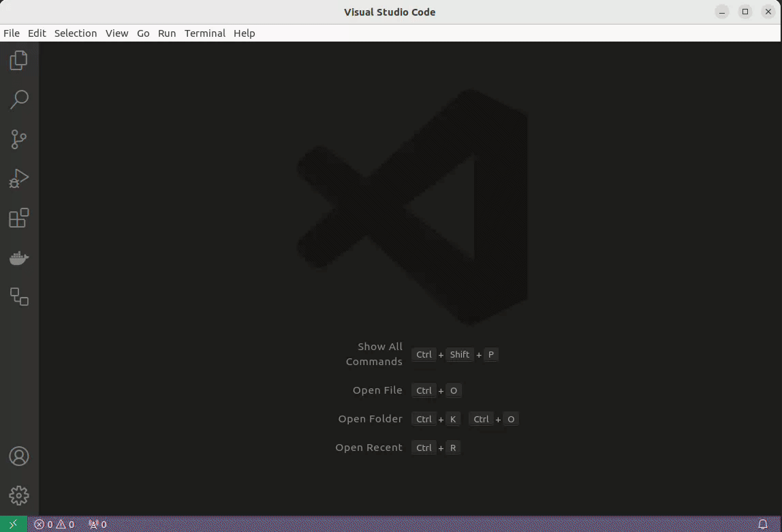The image size is (782, 532).
Task: Click the Open File label
Action: click(x=377, y=390)
